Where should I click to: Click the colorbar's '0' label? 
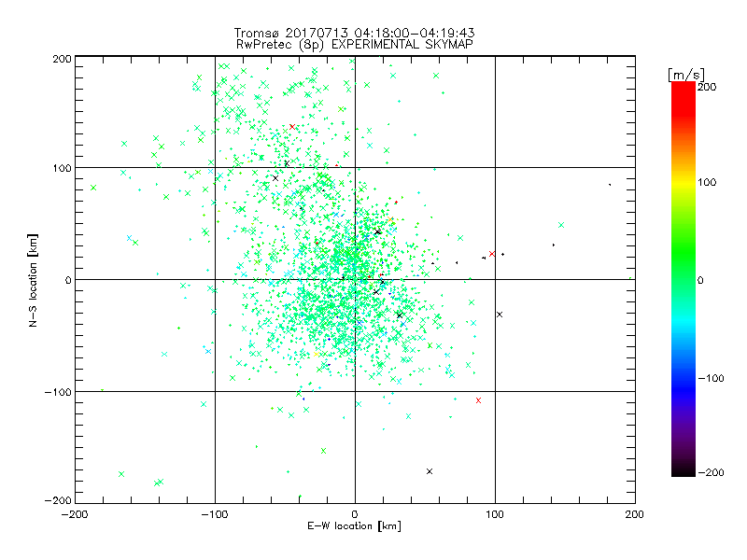pyautogui.click(x=700, y=280)
